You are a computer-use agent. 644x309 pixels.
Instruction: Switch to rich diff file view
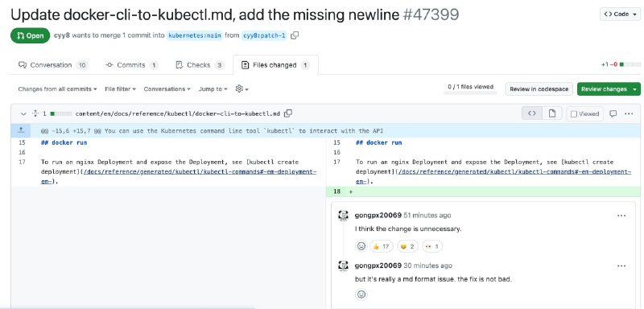[x=552, y=113]
